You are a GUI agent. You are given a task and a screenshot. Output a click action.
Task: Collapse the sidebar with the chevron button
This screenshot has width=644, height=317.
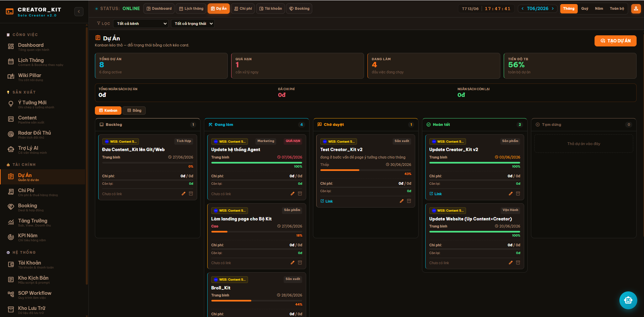point(79,12)
